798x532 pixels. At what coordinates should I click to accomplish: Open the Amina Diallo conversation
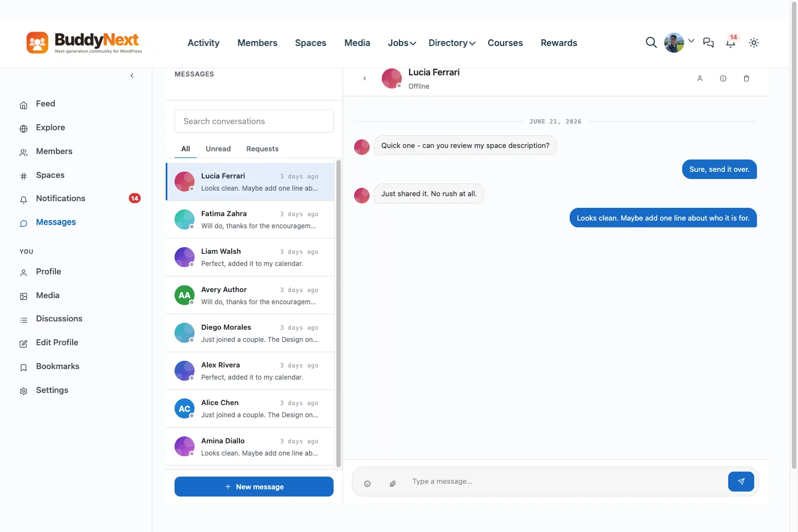[250, 447]
